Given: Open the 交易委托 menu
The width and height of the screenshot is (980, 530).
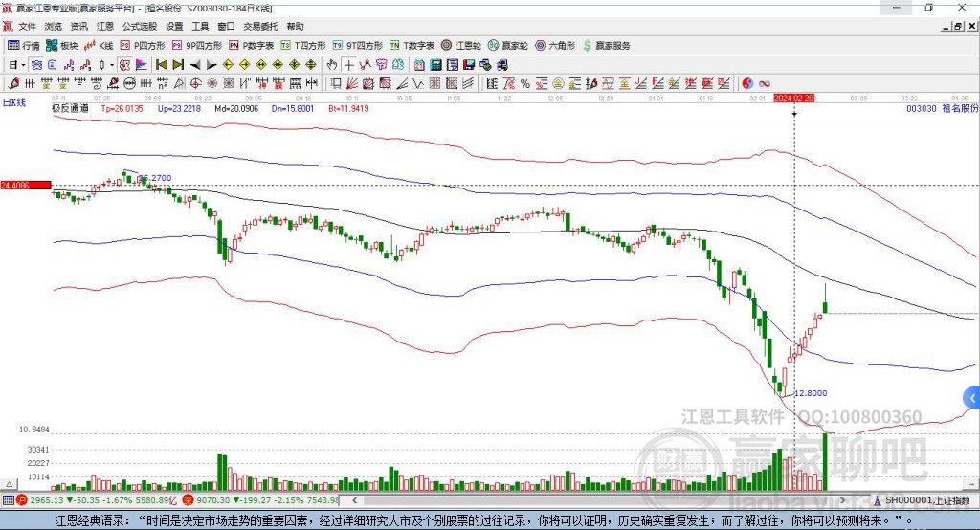Looking at the screenshot, I should pyautogui.click(x=260, y=26).
